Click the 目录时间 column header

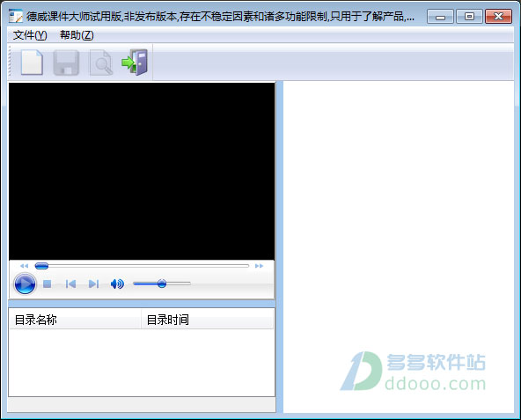coord(208,320)
